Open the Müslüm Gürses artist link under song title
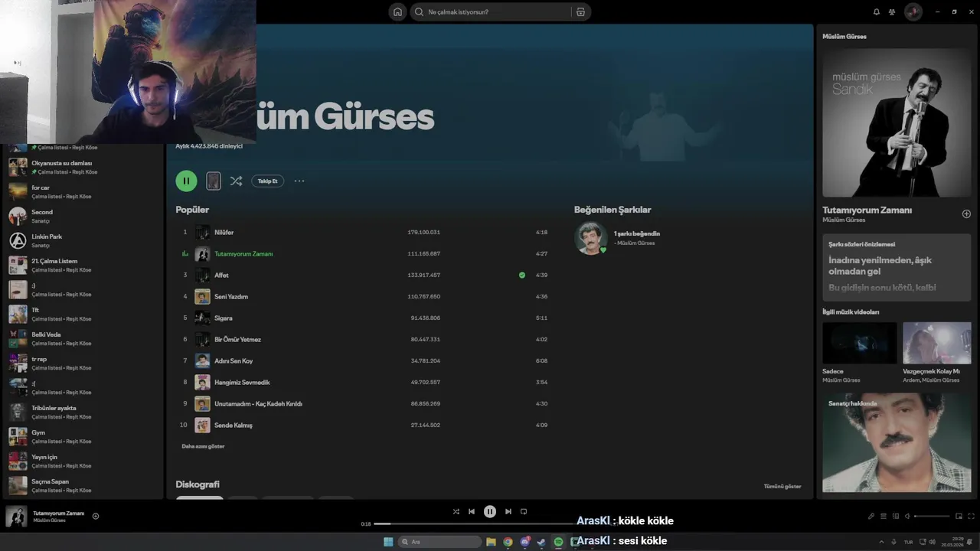The width and height of the screenshot is (980, 551). pyautogui.click(x=844, y=220)
